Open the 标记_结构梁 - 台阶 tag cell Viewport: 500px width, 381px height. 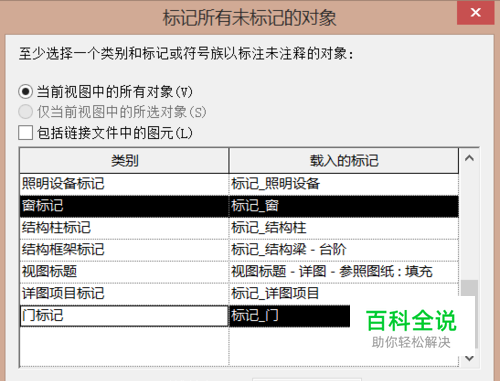tap(344, 250)
